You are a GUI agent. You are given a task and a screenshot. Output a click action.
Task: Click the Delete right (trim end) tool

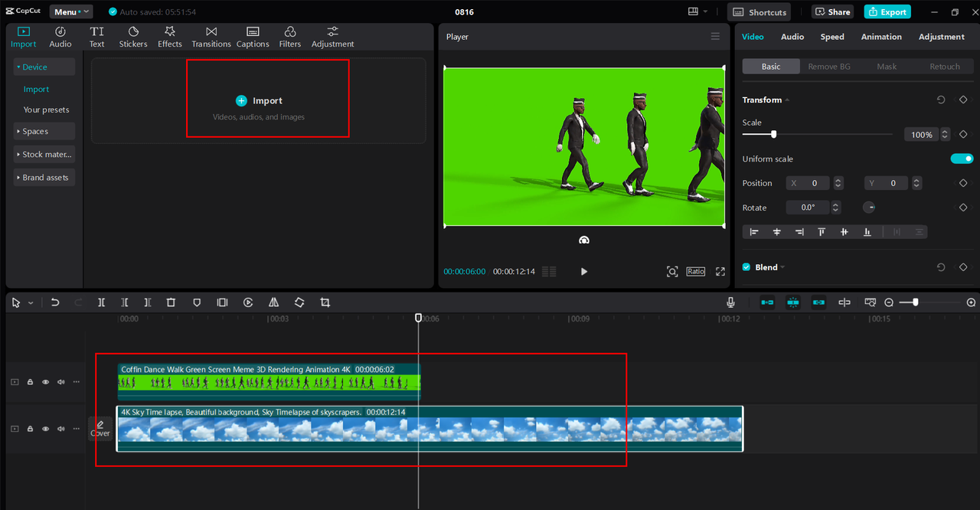click(148, 302)
